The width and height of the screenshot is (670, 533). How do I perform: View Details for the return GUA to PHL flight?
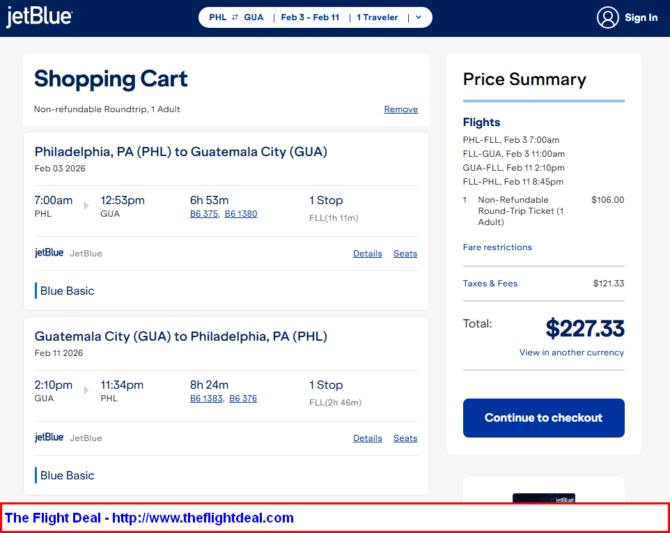[x=367, y=438]
